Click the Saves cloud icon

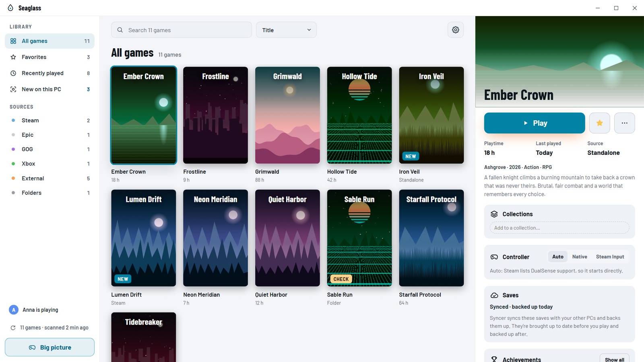click(x=494, y=295)
